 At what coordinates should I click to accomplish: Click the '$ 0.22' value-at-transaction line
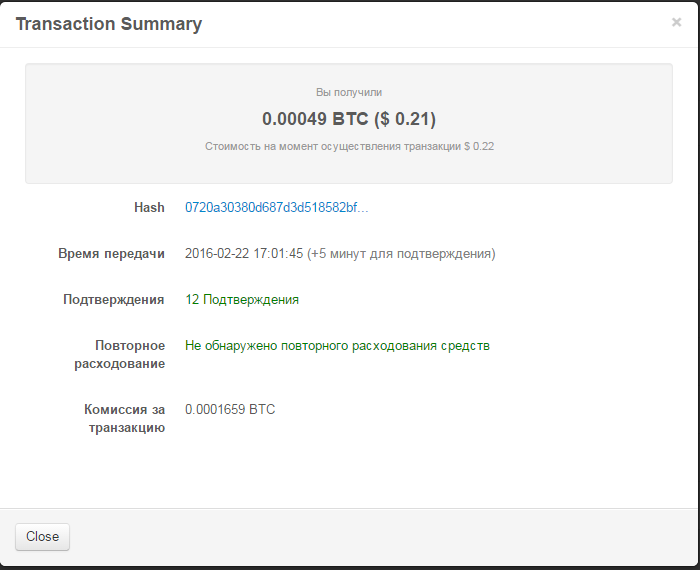pyautogui.click(x=349, y=146)
